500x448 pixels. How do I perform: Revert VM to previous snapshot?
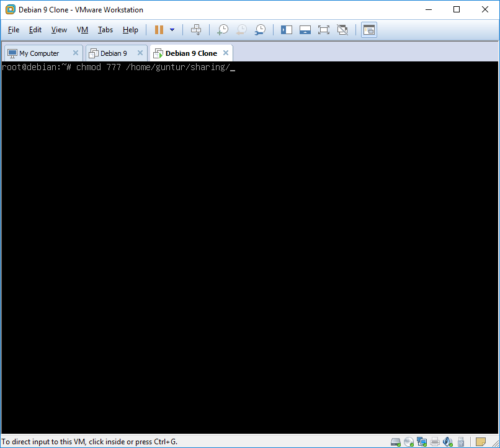[241, 30]
